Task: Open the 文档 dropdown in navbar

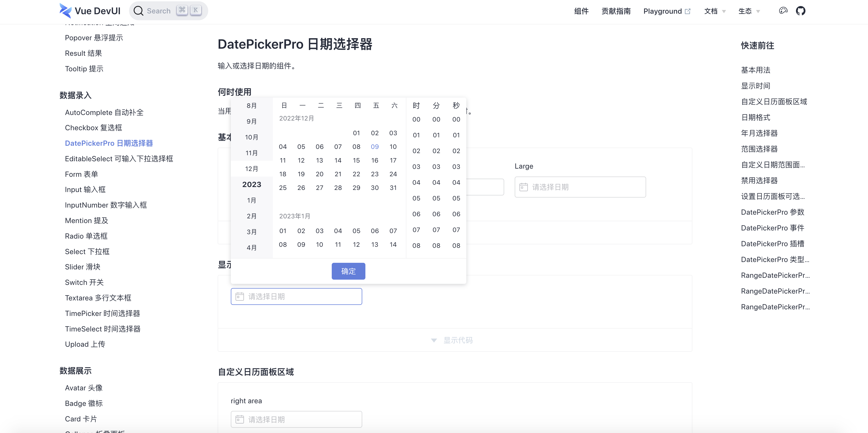Action: pos(715,11)
